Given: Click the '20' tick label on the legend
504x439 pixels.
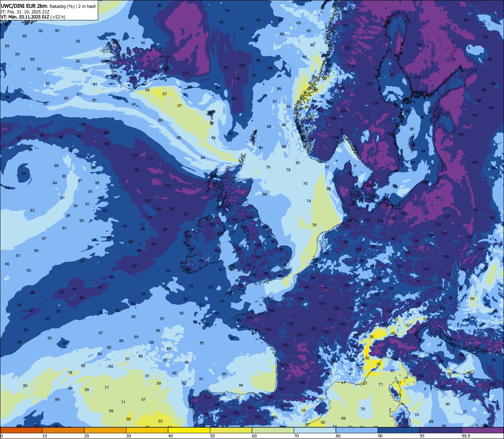Looking at the screenshot, I should 87,436.
